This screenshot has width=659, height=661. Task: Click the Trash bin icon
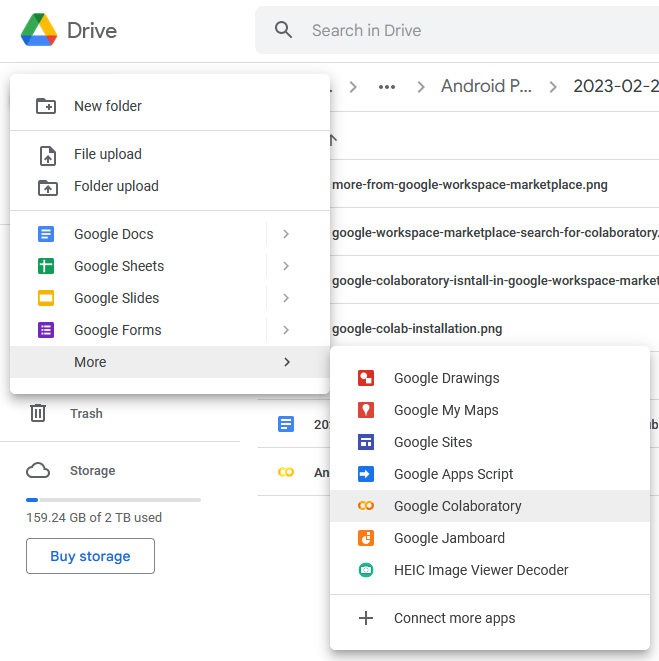coord(38,413)
